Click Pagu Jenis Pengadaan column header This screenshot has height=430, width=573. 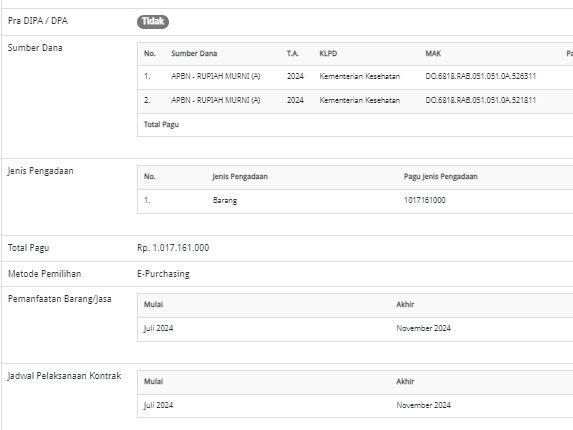440,176
